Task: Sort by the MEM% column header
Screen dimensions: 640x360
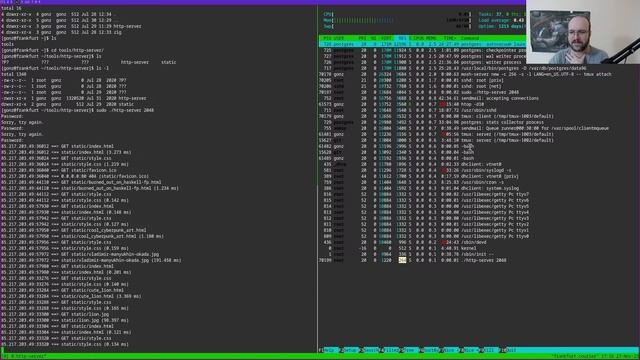Action: (x=431, y=38)
